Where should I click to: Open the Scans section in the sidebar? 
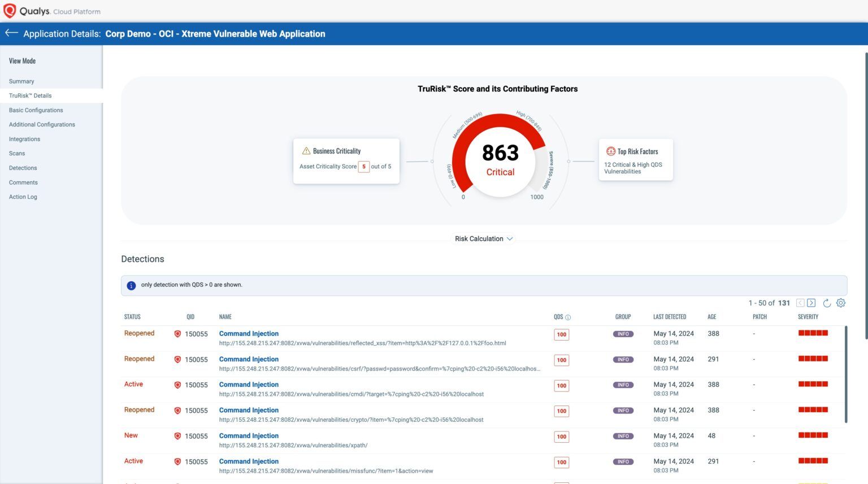point(16,153)
